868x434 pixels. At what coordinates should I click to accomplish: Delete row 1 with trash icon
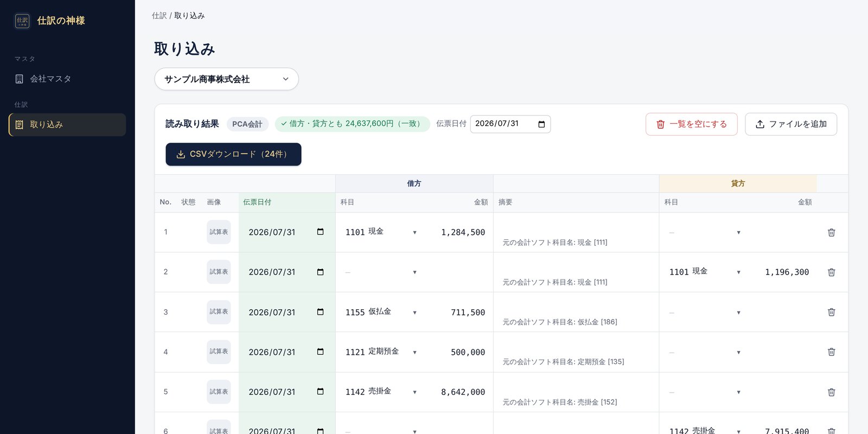point(831,232)
